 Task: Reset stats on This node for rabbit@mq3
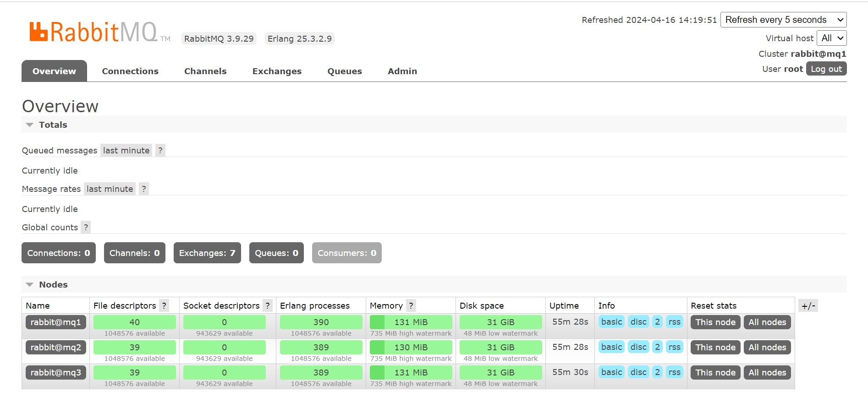pyautogui.click(x=715, y=372)
